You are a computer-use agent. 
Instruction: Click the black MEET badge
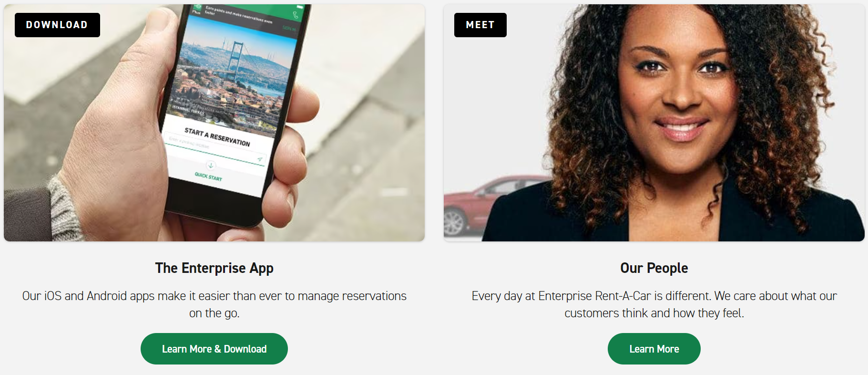[x=480, y=25]
